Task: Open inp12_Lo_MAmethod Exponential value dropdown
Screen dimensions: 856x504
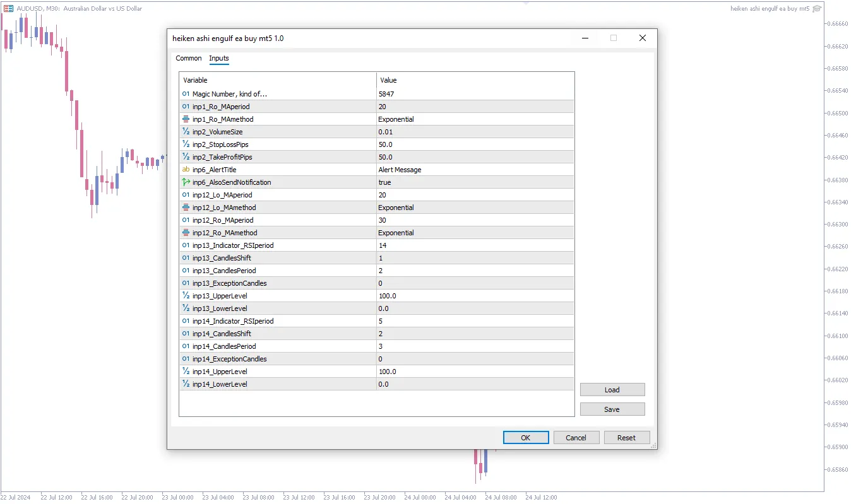Action: click(x=475, y=208)
